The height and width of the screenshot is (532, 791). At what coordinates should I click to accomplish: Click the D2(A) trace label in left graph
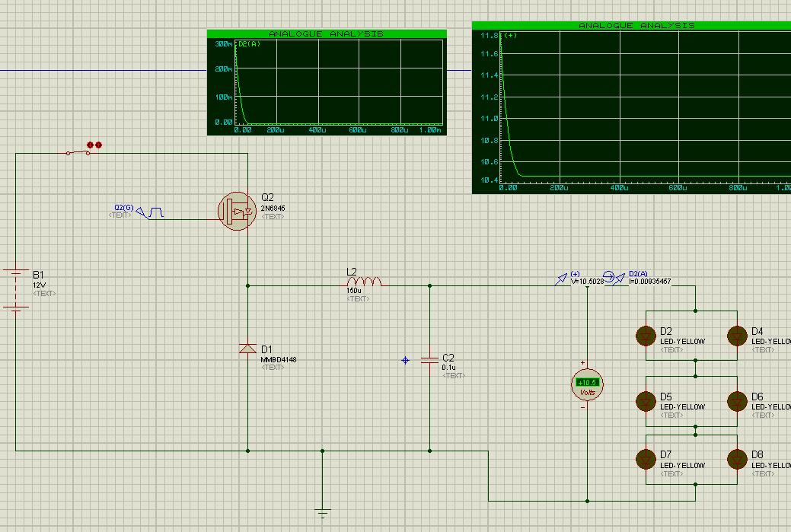[249, 44]
